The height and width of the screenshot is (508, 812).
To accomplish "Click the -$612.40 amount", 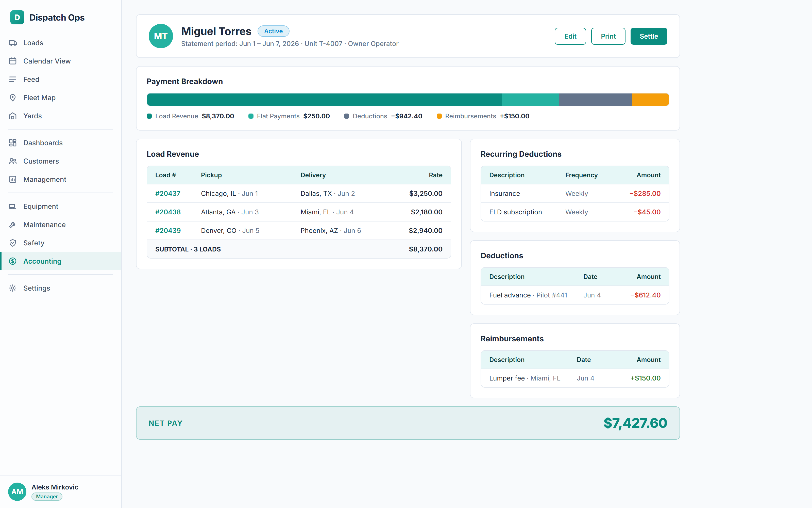I will click(x=645, y=295).
